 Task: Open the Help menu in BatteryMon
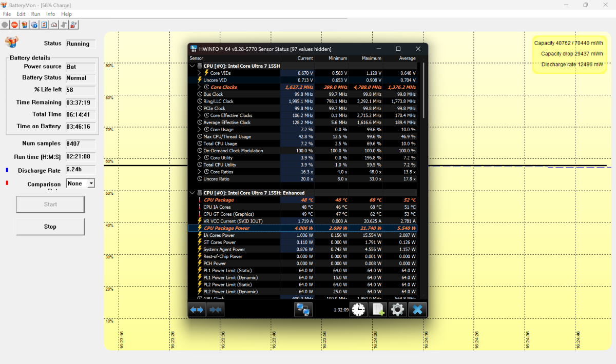pos(66,14)
